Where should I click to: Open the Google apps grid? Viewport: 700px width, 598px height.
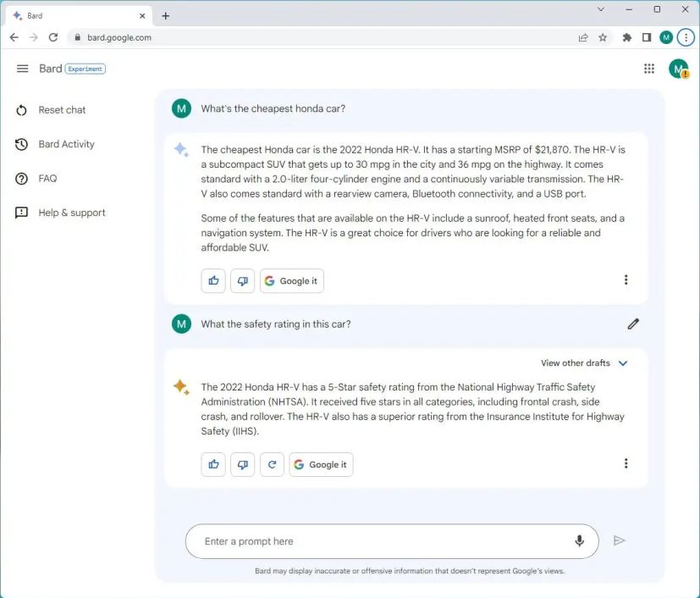pos(649,69)
